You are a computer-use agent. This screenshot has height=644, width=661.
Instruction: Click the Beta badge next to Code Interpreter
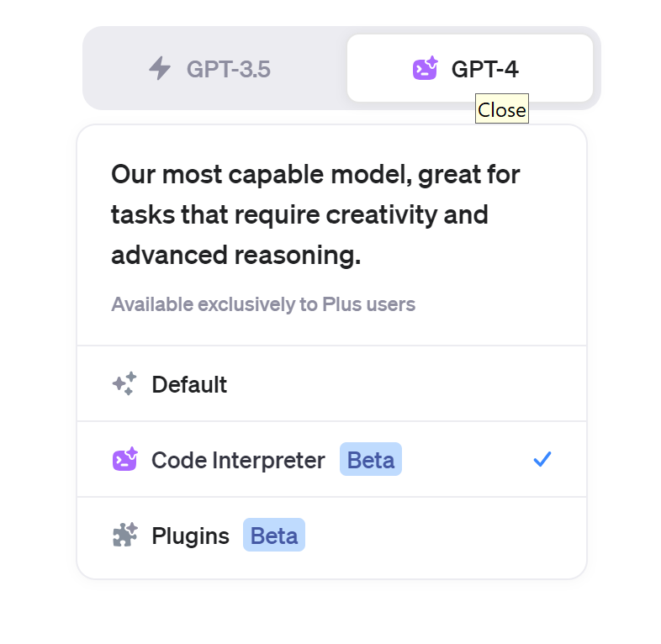point(371,460)
